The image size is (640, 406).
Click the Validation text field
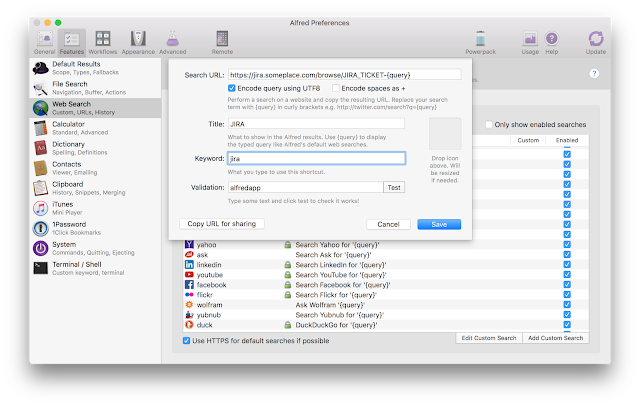305,187
